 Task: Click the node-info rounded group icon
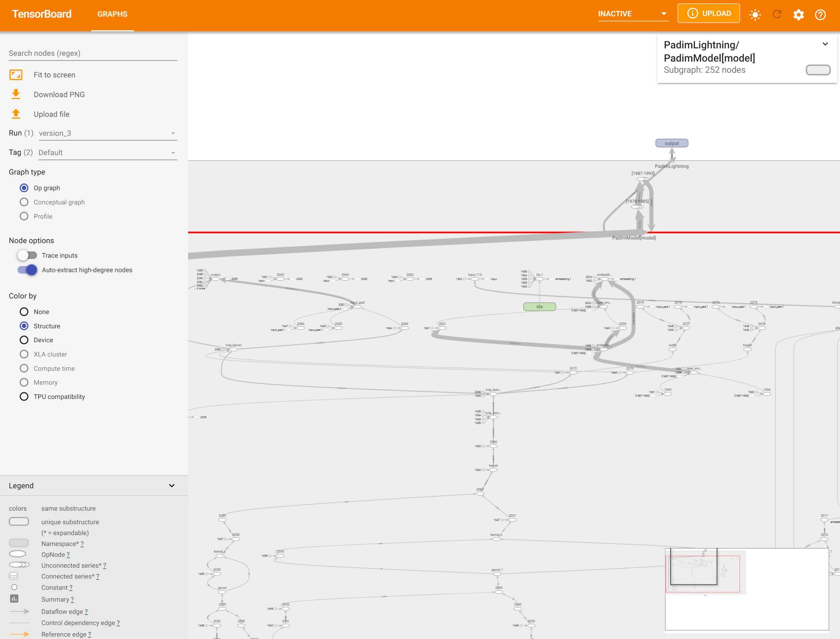[x=818, y=70]
